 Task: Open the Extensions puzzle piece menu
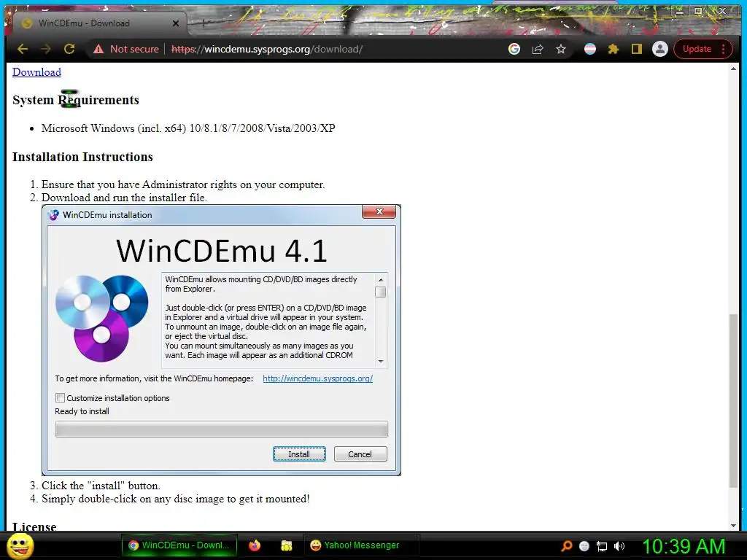(x=613, y=49)
